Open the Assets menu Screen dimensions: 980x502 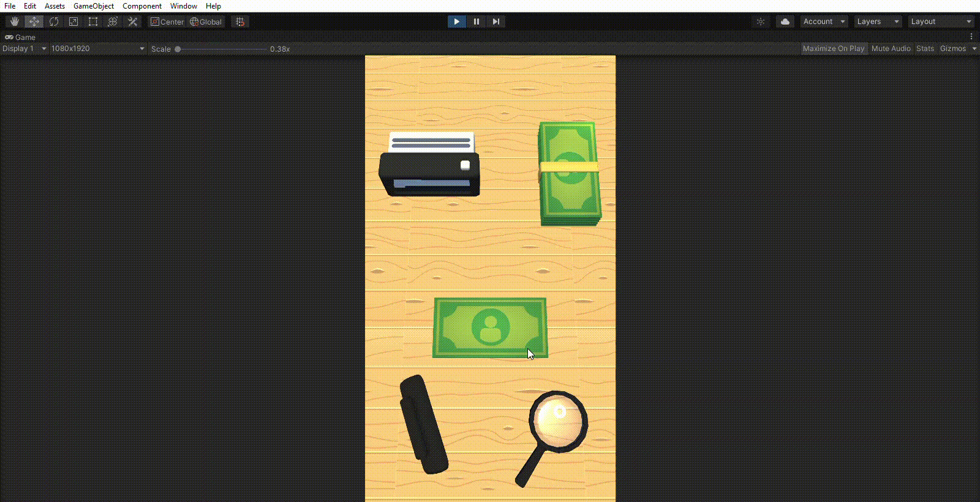[55, 6]
